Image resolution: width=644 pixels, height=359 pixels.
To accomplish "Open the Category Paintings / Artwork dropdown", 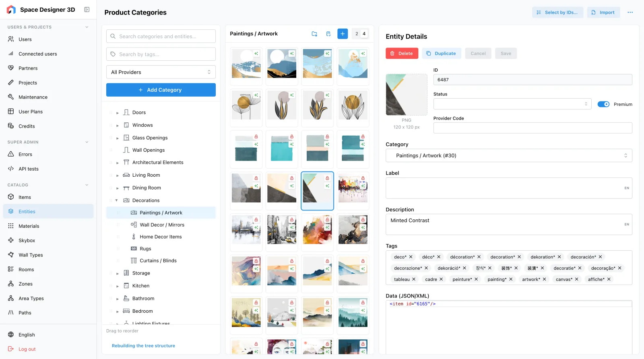I will 509,156.
